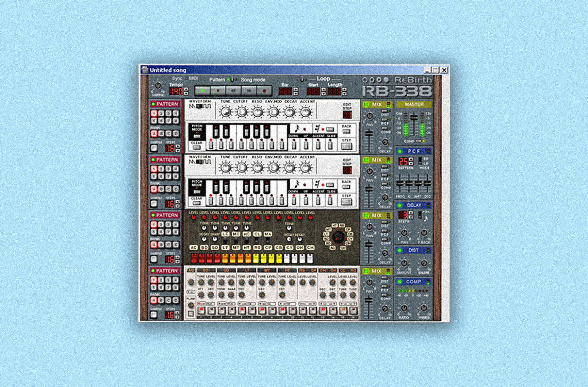Click the Delay F.Back knob
Viewport: 588px width, 387px height.
[x=424, y=233]
